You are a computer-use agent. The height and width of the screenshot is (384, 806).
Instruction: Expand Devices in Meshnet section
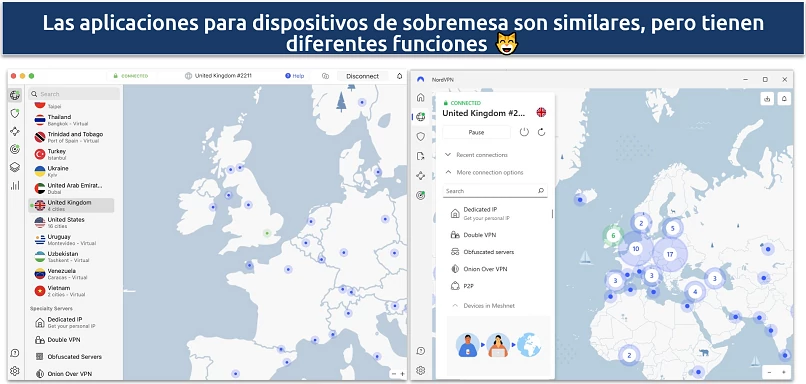tap(482, 305)
